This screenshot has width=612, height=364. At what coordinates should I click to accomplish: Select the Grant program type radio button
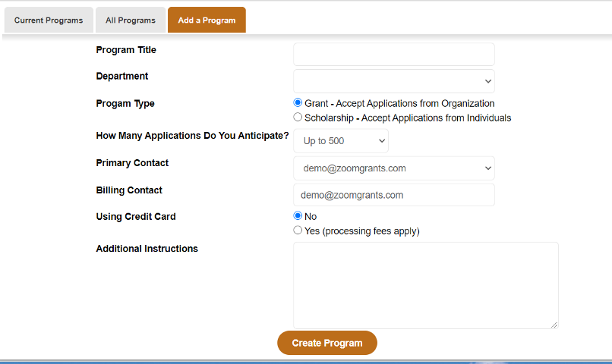tap(298, 102)
